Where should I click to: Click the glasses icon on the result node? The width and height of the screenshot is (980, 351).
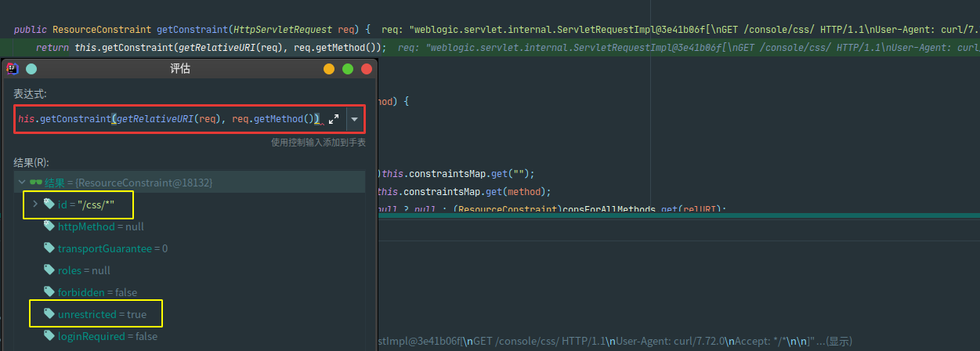(x=36, y=183)
